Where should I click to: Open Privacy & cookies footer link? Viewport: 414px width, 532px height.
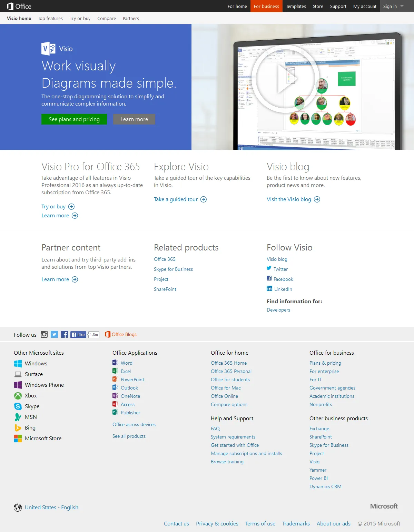[217, 524]
